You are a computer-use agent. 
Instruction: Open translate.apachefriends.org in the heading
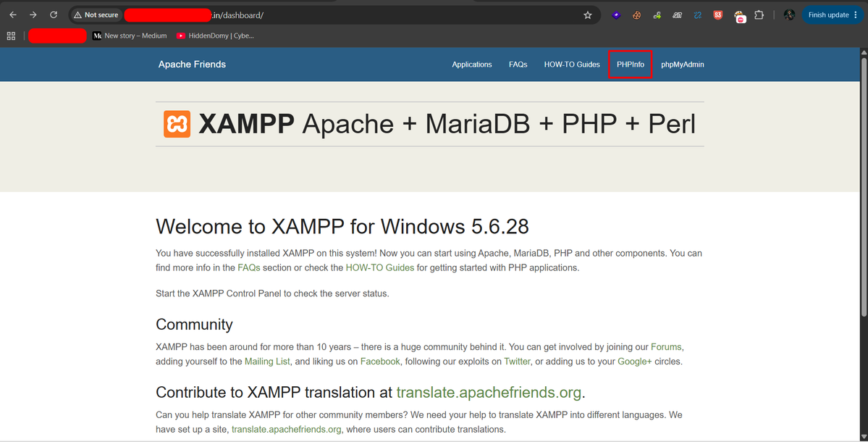click(x=489, y=393)
